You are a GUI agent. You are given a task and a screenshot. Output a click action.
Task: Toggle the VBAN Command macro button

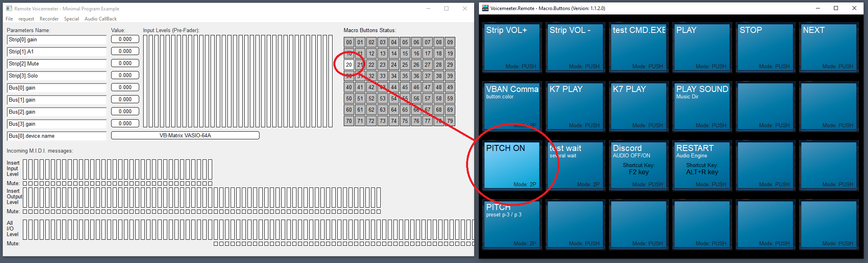point(512,106)
